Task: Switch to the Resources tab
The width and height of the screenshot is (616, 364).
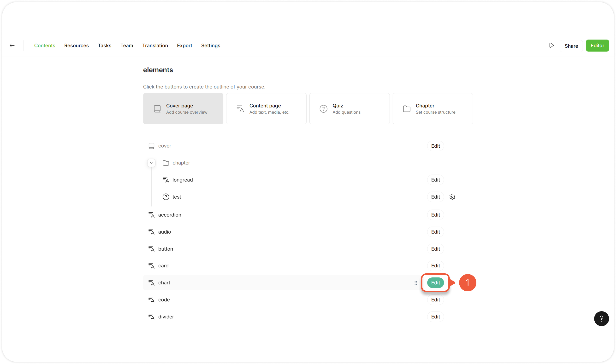Action: click(76, 46)
